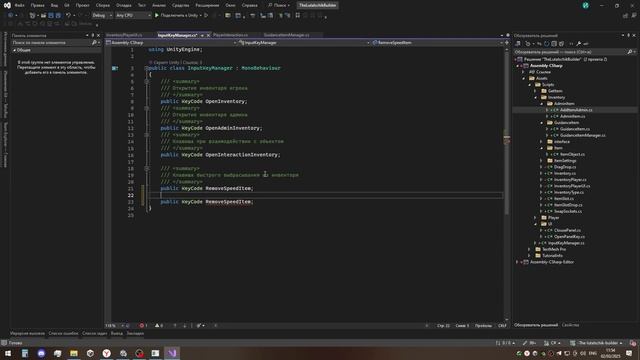The image size is (640, 360).
Task: Collapse the Общие group in toolbox
Action: coord(15,50)
